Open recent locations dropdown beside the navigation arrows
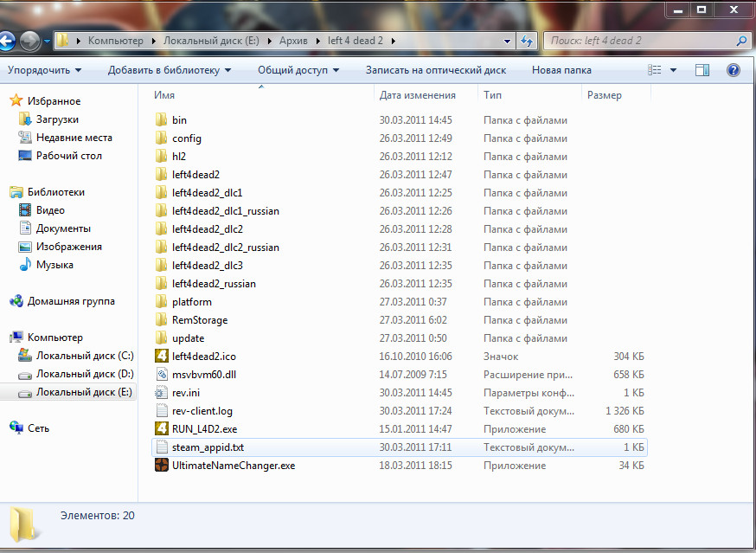756x553 pixels. click(47, 41)
